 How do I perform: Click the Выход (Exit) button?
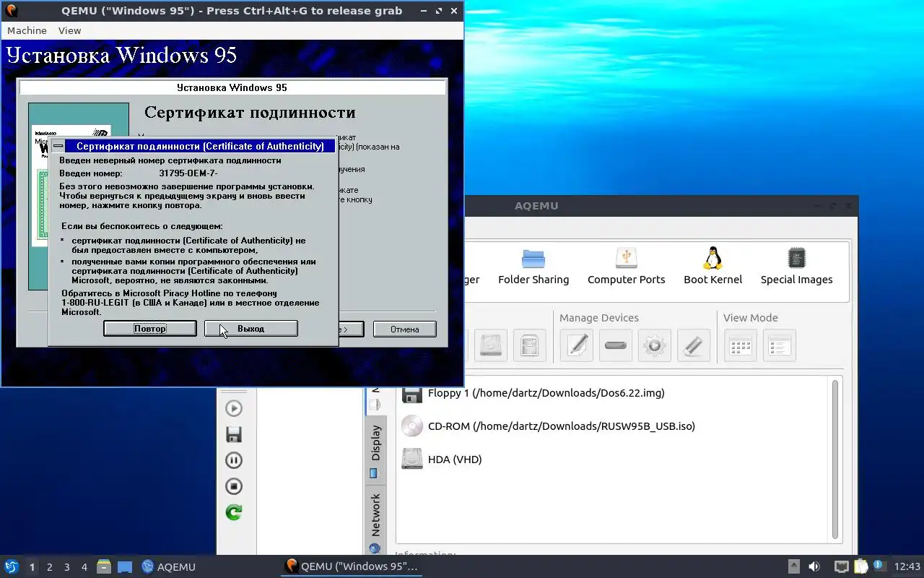click(251, 329)
